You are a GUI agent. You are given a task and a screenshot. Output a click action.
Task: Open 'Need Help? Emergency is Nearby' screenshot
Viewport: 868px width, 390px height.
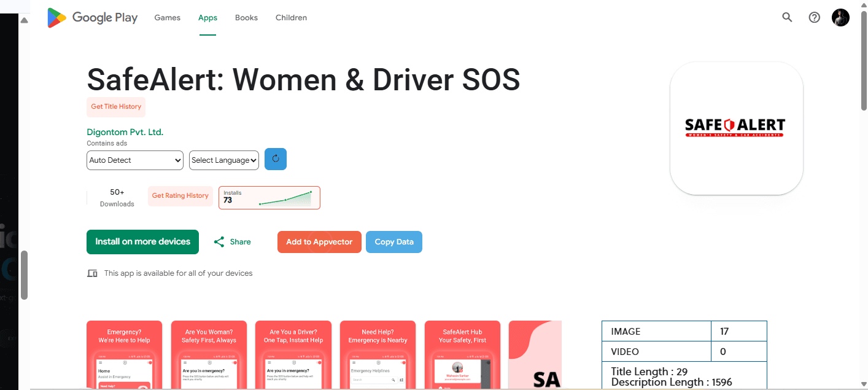pyautogui.click(x=378, y=355)
